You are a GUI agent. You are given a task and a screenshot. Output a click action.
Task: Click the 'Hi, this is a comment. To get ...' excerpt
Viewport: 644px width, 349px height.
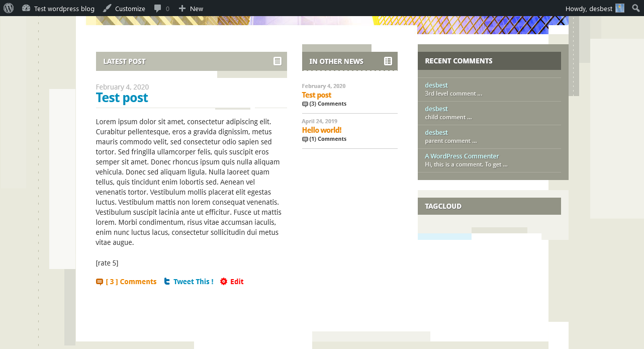pyautogui.click(x=466, y=164)
